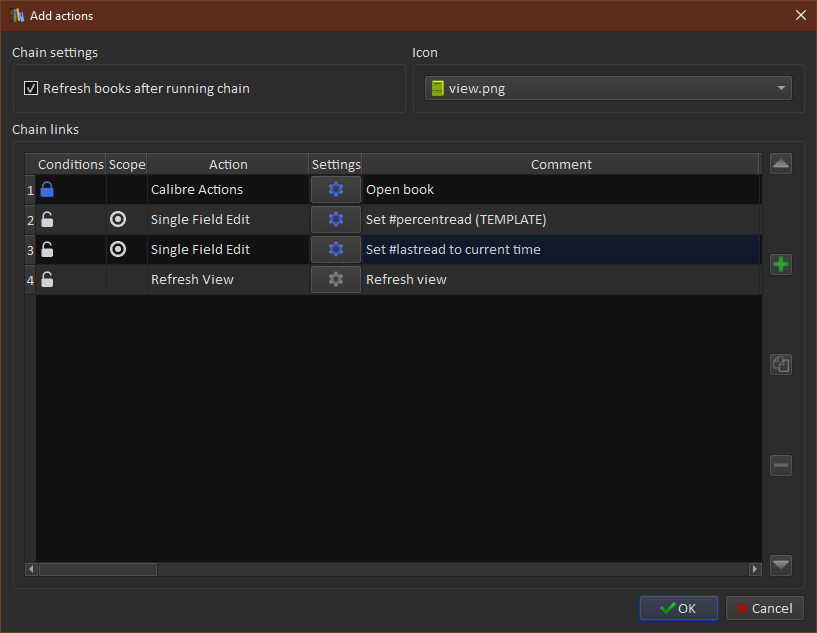
Task: Click the horizontal scrollbar thumb
Action: tap(97, 569)
